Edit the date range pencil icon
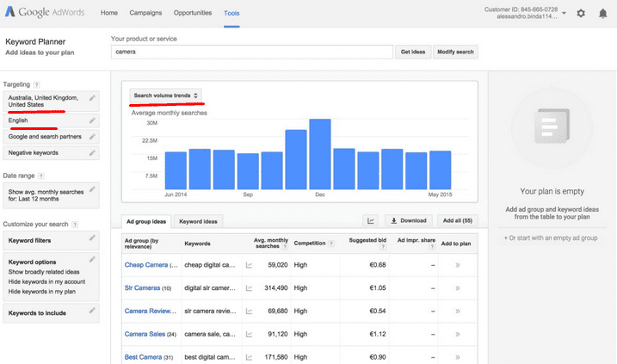Image resolution: width=617 pixels, height=364 pixels. point(92,189)
